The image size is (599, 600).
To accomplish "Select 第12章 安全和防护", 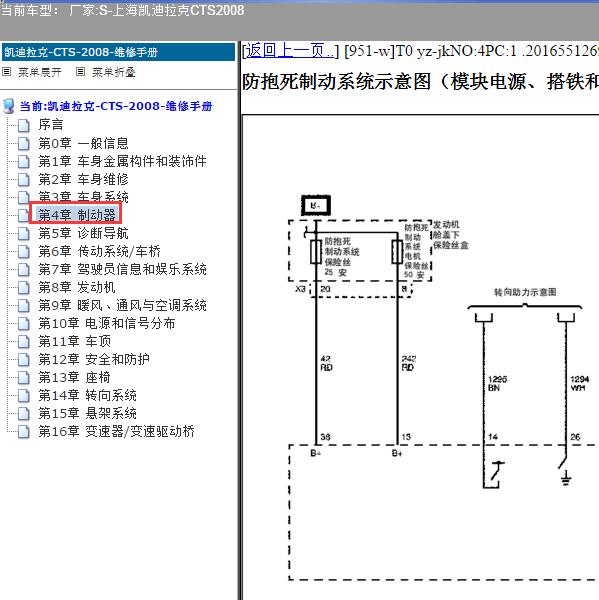I will 94,359.
